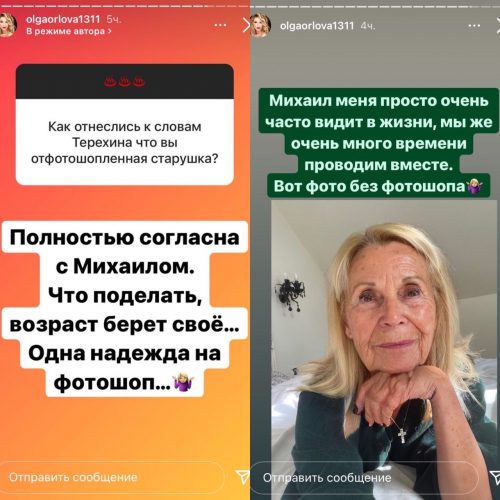Click 'Отправить сообщение' field on right story
This screenshot has width=500, height=500.
click(x=365, y=478)
